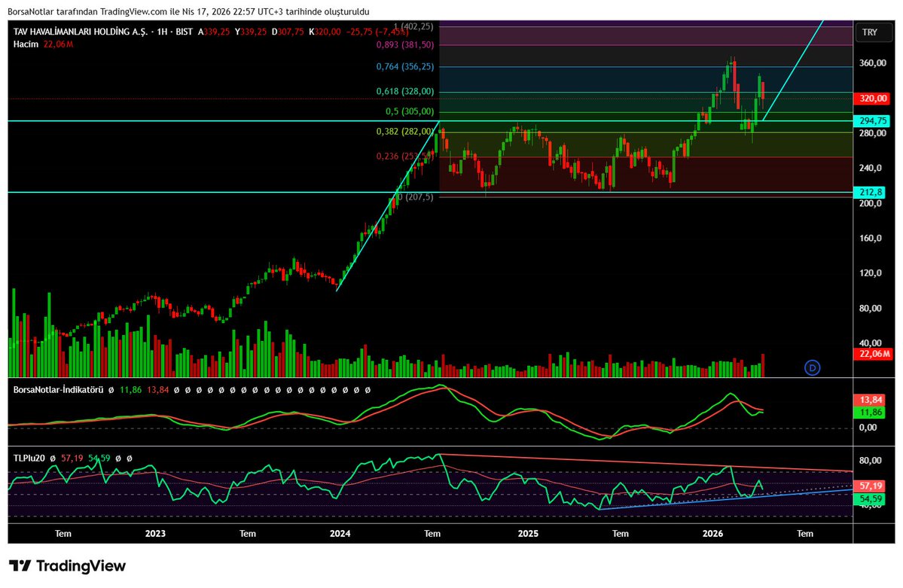Click the TradingView logo at bottom left

67,566
